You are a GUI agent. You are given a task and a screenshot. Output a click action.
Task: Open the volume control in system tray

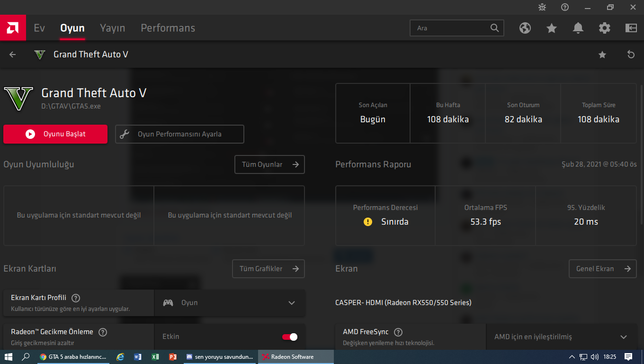[x=595, y=357]
